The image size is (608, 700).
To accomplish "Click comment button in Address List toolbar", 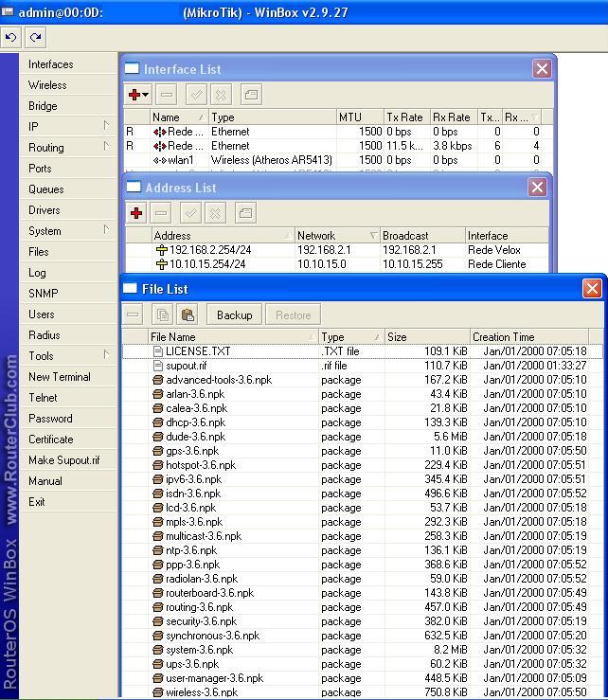I will [x=245, y=213].
